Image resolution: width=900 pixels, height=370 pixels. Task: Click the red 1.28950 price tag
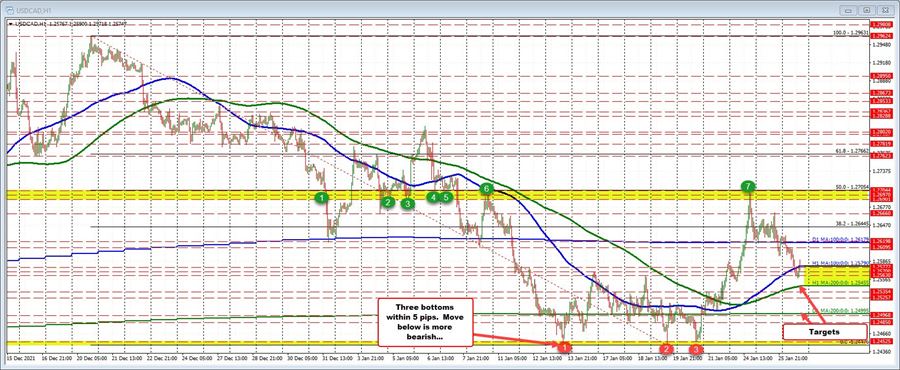point(881,75)
